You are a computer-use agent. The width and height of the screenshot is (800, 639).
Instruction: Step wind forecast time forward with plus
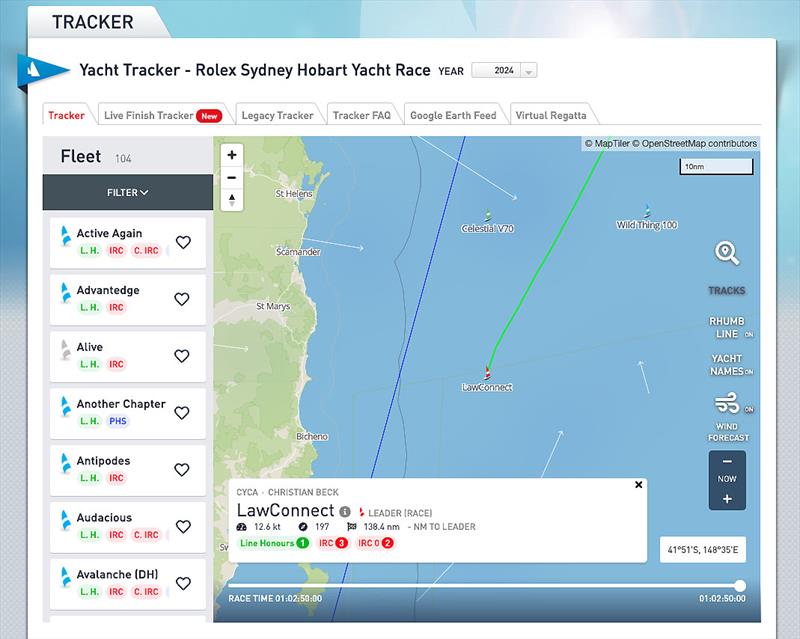(x=727, y=499)
